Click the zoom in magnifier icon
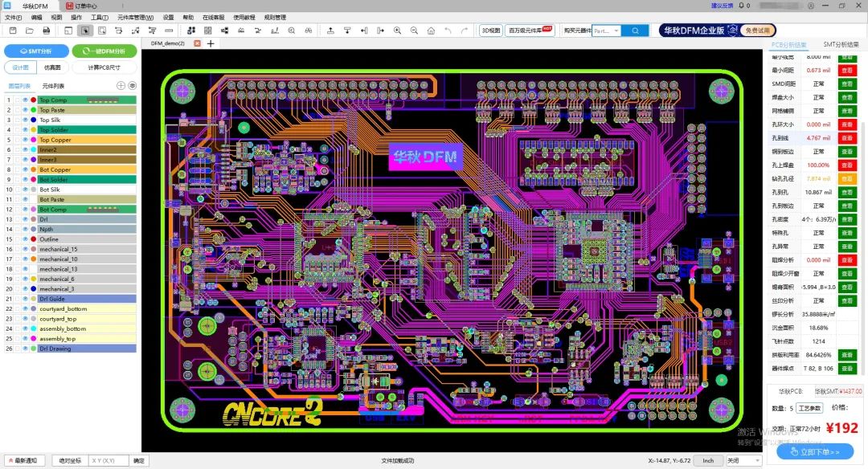 pyautogui.click(x=398, y=31)
